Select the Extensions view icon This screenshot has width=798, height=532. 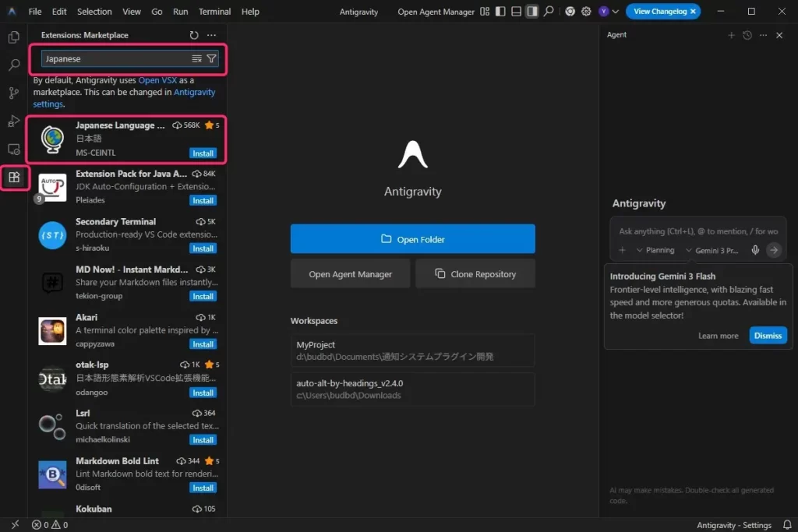[x=14, y=177]
